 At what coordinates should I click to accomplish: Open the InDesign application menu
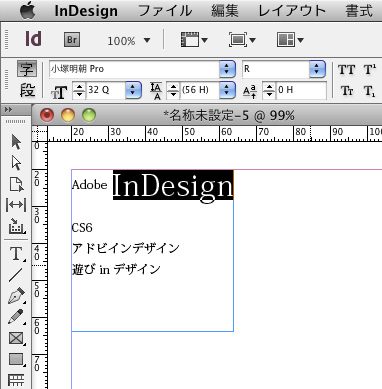[86, 11]
